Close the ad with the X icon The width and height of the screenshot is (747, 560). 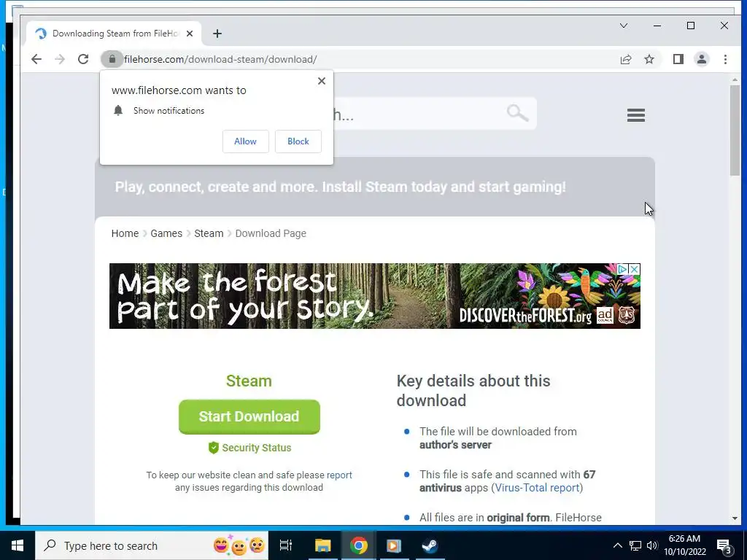pyautogui.click(x=634, y=269)
